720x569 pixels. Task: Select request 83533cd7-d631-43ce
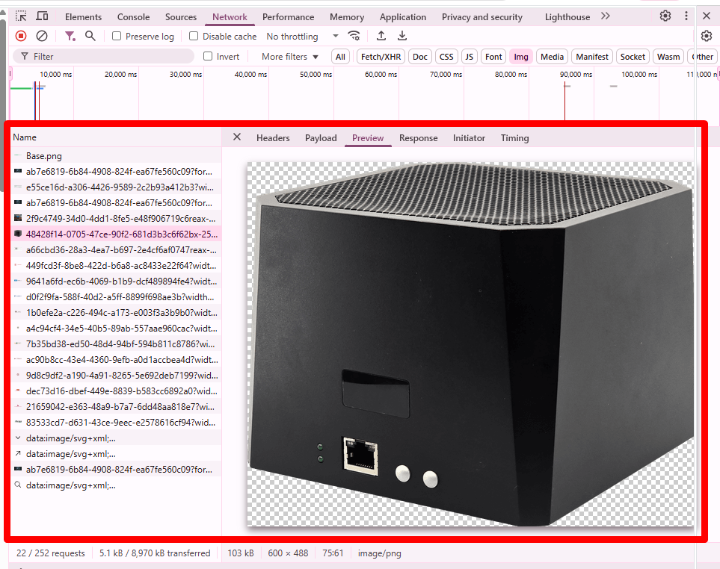[x=116, y=422]
